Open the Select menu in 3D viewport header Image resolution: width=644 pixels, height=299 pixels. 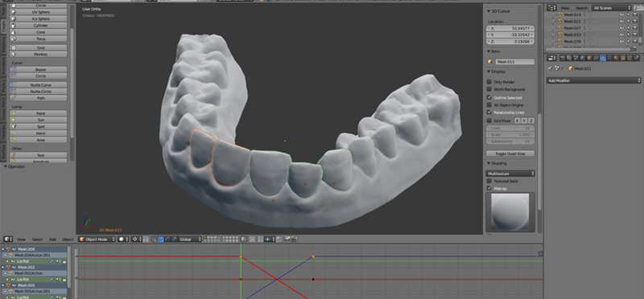(x=37, y=239)
